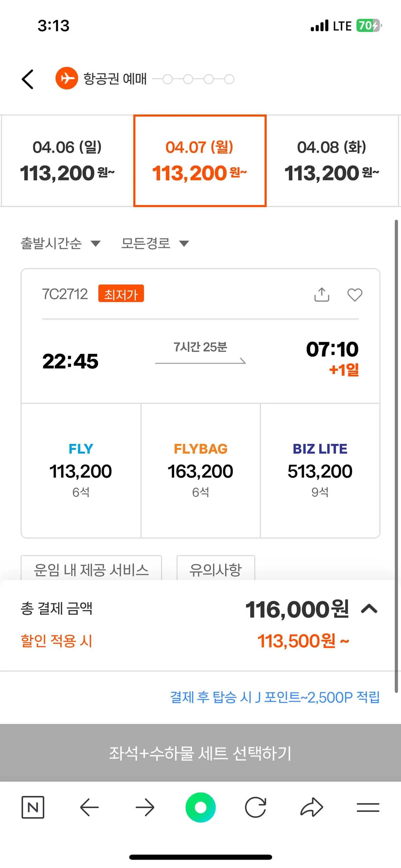Open the 모든경로 route filter dropdown

pyautogui.click(x=155, y=243)
